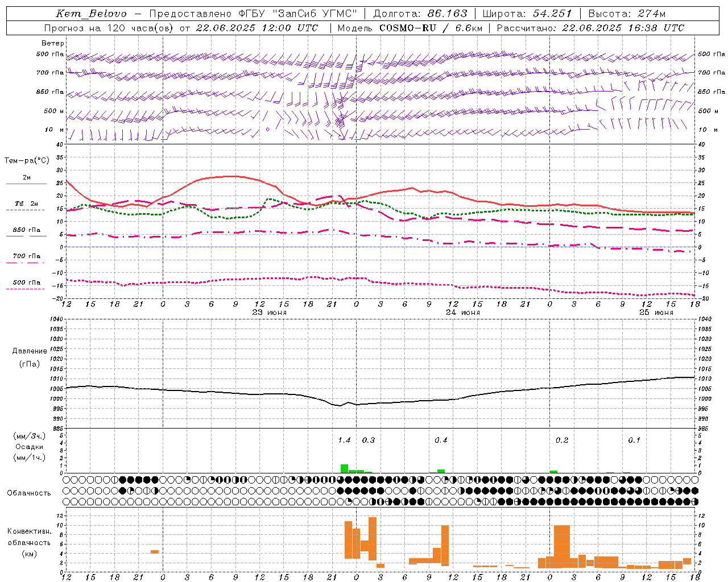The width and height of the screenshot is (728, 582).
Task: Click the '(мм/1ч.)' precipitation unit label
Action: tap(30, 458)
